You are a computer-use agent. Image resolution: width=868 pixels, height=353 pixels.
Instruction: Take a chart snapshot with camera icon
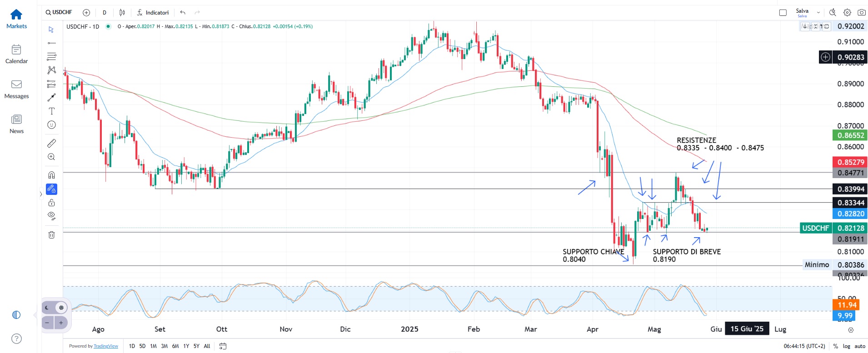(861, 13)
